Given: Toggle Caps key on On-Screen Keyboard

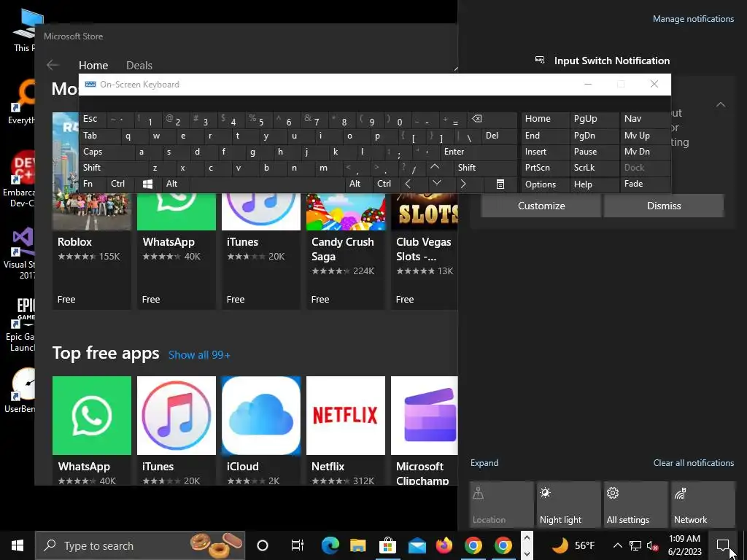Looking at the screenshot, I should [x=107, y=152].
